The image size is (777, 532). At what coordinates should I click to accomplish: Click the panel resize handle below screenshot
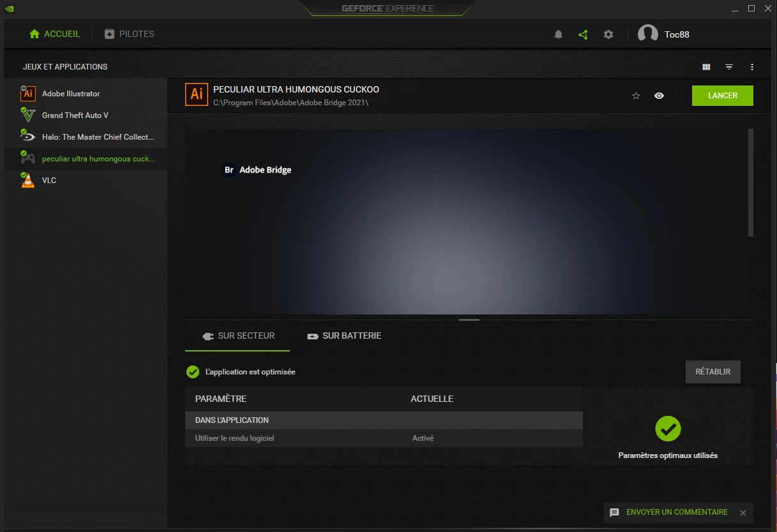point(469,320)
